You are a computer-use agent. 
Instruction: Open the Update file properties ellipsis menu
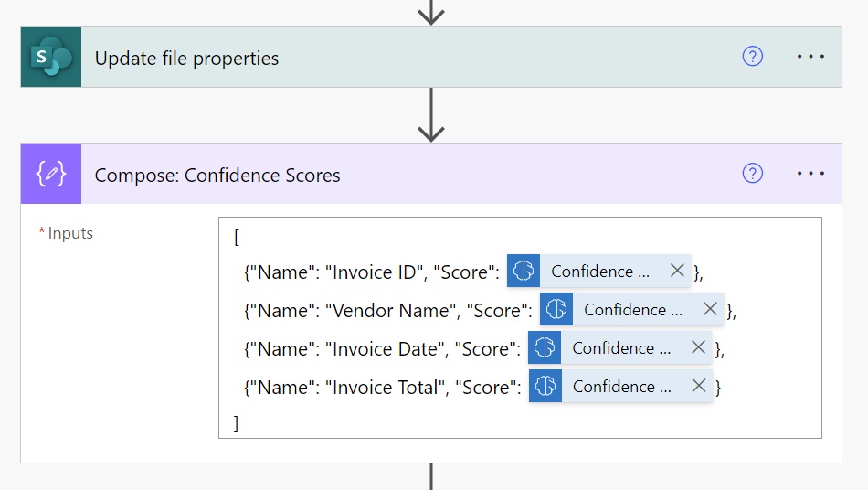pos(810,57)
